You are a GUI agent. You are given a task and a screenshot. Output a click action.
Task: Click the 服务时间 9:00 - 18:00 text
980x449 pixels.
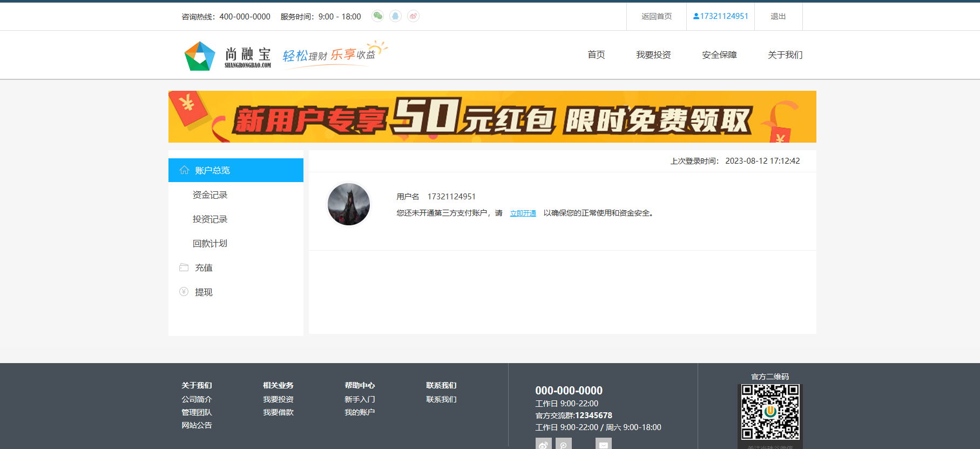coord(321,17)
